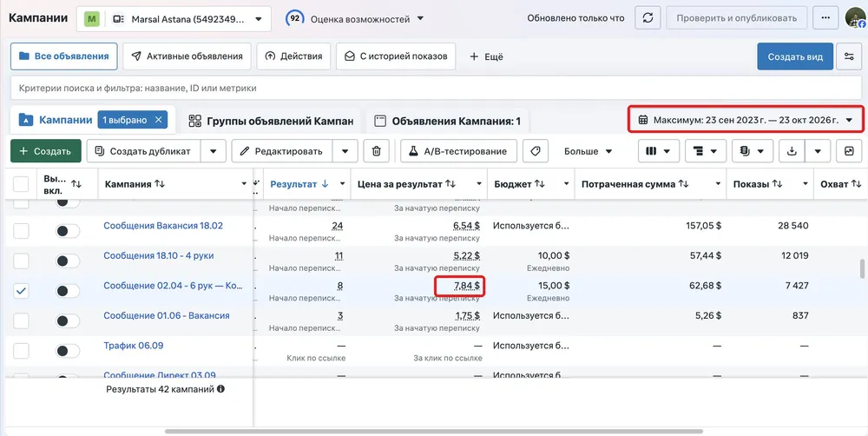Screen dimensions: 868x436
Task: Toggle on campaign 'Трафик 06.09'
Action: 68,350
